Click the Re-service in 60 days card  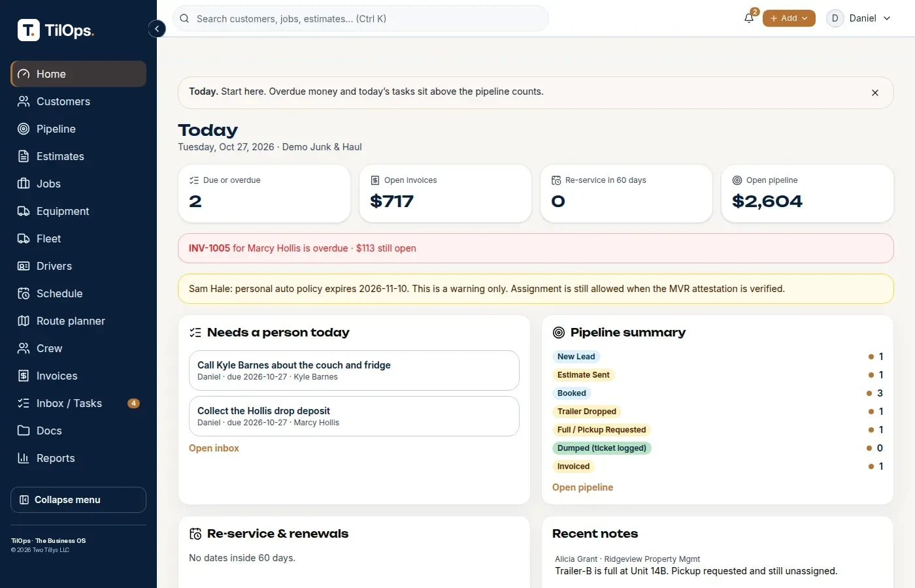click(626, 193)
